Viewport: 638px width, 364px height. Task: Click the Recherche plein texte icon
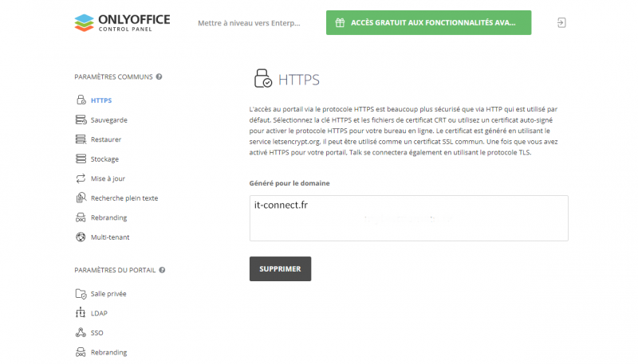80,198
